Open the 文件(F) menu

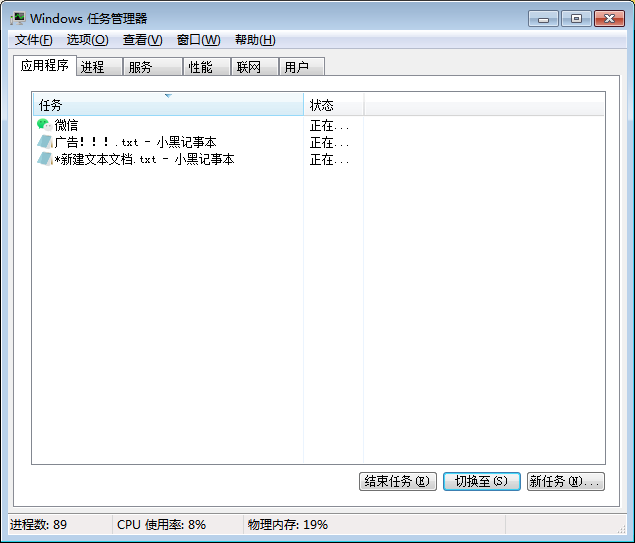[x=34, y=40]
